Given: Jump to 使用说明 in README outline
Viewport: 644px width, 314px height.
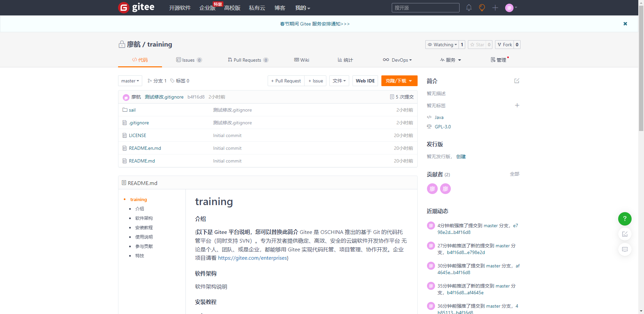Looking at the screenshot, I should pyautogui.click(x=144, y=237).
